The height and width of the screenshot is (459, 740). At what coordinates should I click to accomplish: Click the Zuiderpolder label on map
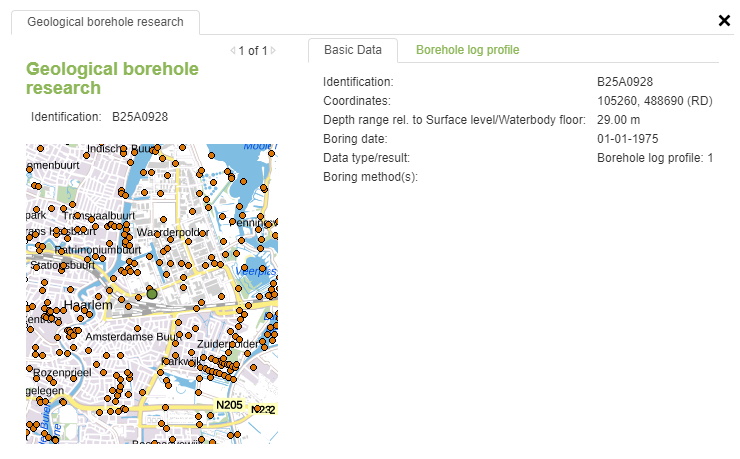[x=230, y=343]
